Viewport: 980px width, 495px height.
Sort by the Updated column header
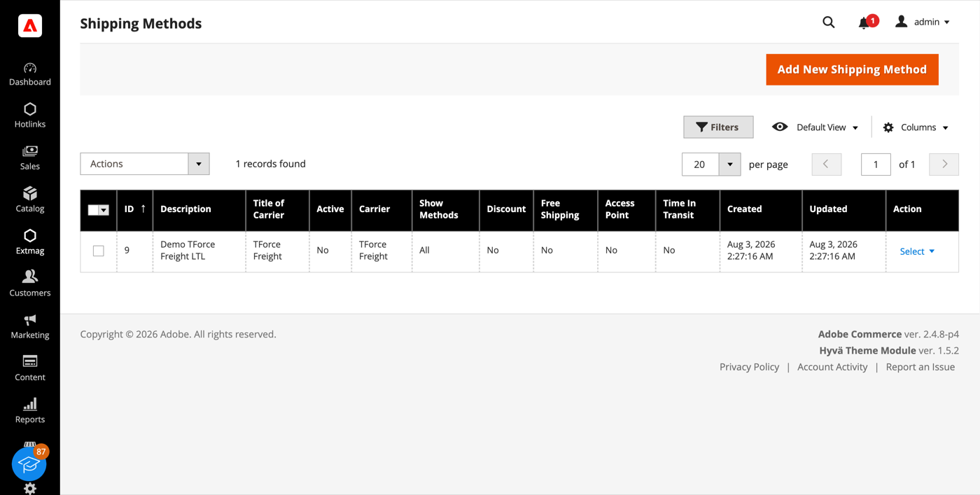[843, 209]
